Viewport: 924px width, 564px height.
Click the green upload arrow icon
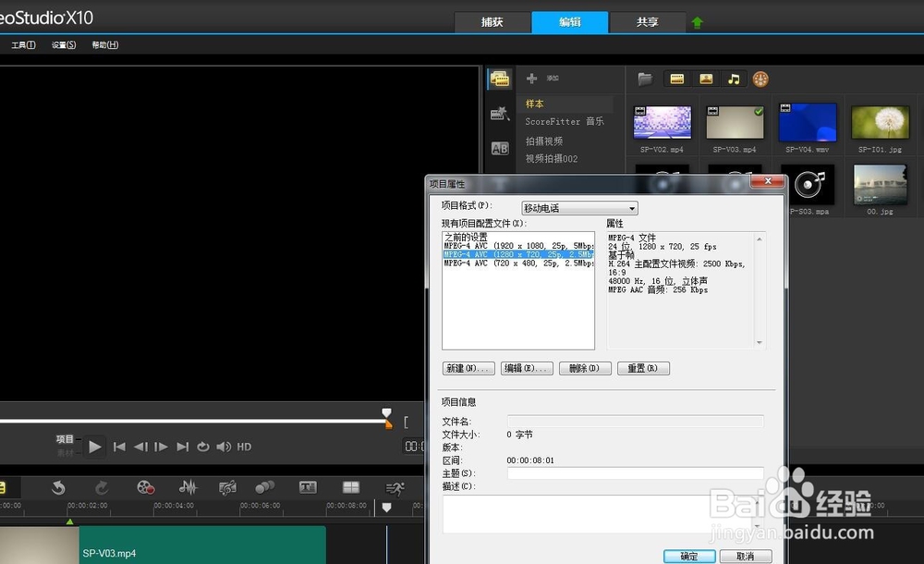(697, 22)
